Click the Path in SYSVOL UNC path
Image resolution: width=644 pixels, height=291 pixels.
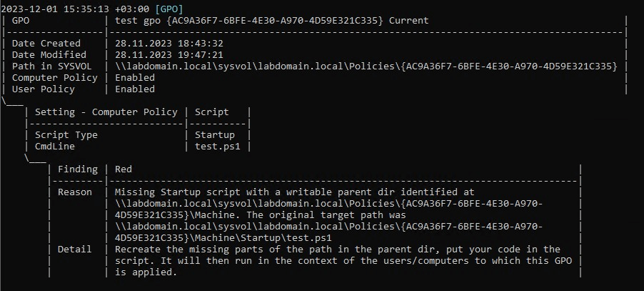click(x=366, y=66)
